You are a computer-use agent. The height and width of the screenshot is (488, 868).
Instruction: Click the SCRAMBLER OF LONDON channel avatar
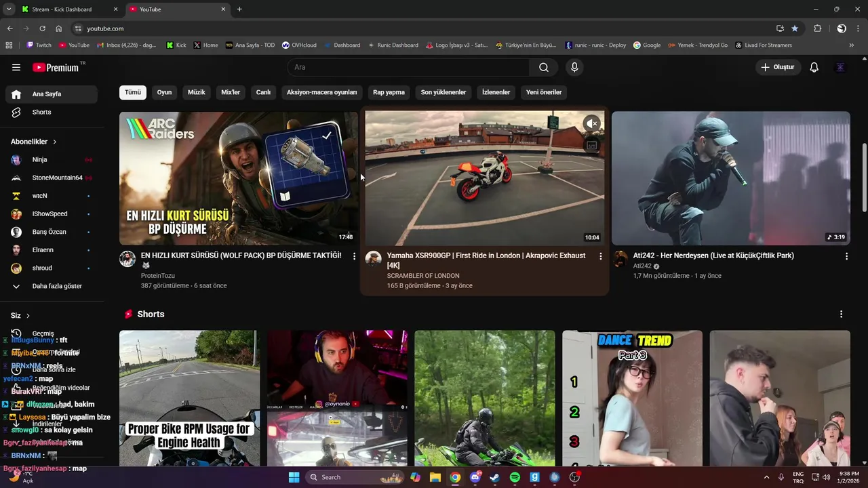[374, 259]
